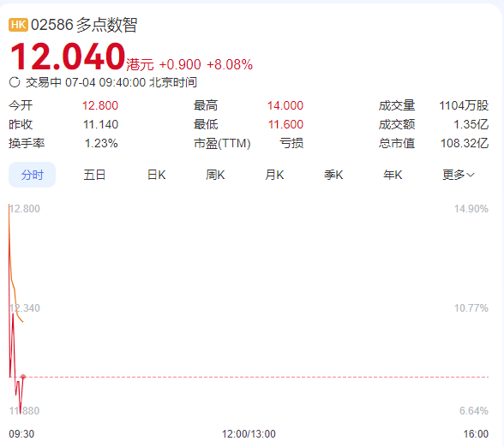
Task: Click the 市盈(TTM) value 亏损
Action: coord(291,143)
